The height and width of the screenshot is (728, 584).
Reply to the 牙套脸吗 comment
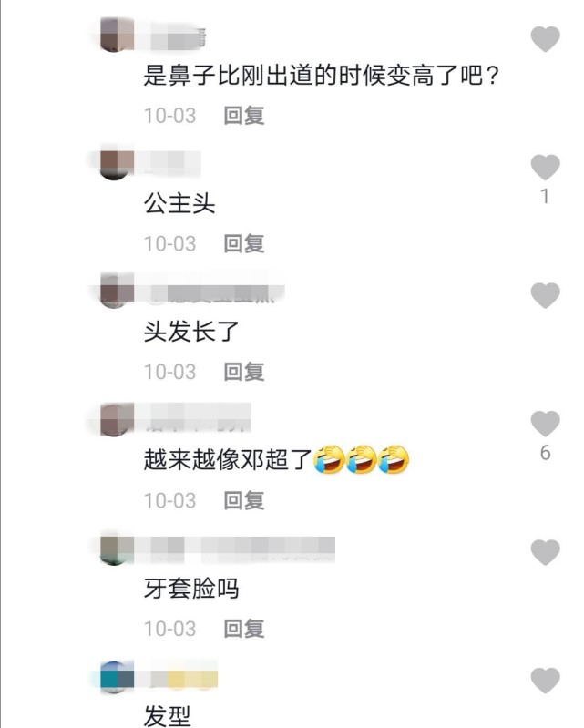pos(244,629)
